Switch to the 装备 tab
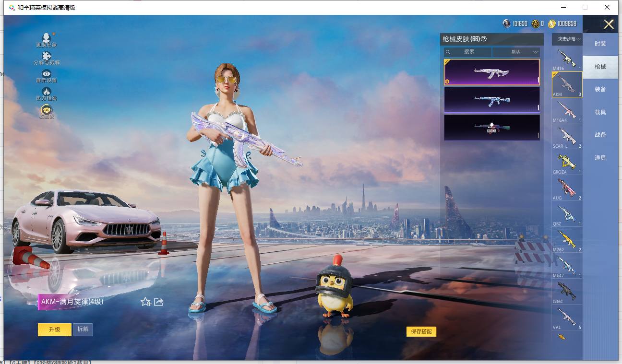Image resolution: width=622 pixels, height=364 pixels. tap(600, 89)
